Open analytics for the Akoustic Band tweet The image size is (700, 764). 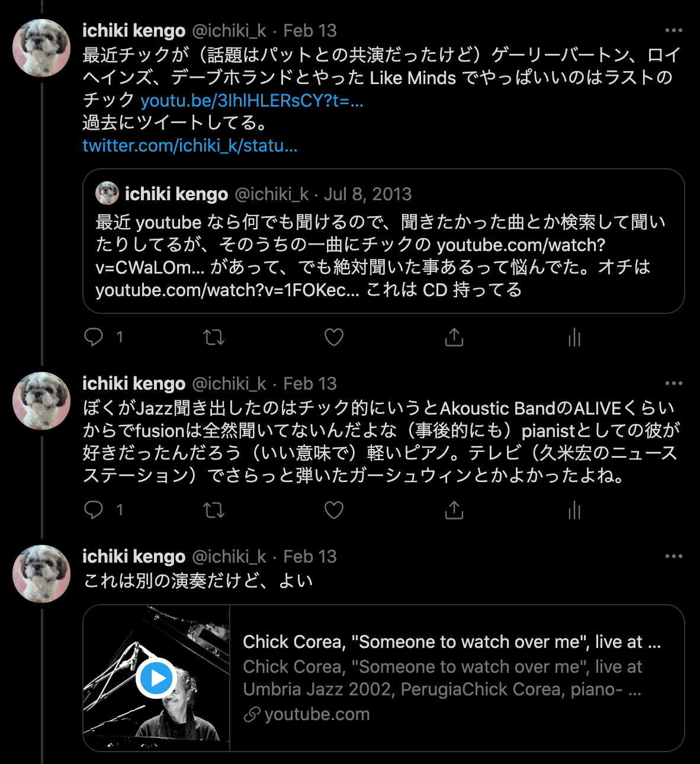click(574, 510)
